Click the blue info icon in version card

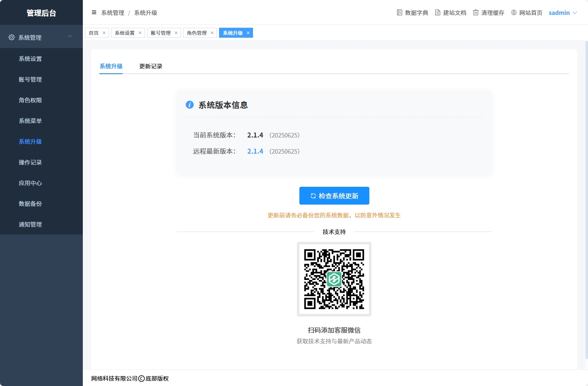point(190,105)
